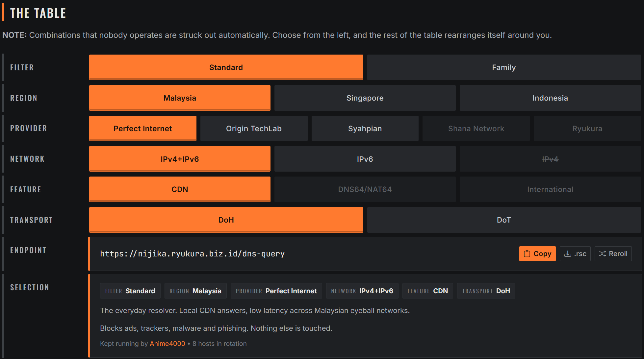Viewport: 644px width, 359px height.
Task: Select the DoH transport option
Action: (x=226, y=220)
